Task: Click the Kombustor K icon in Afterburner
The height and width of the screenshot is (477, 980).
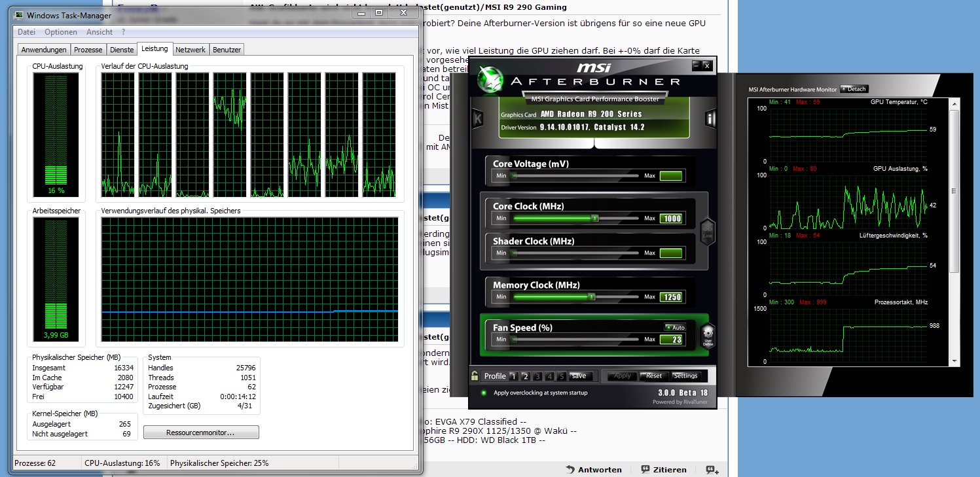Action: tap(477, 118)
